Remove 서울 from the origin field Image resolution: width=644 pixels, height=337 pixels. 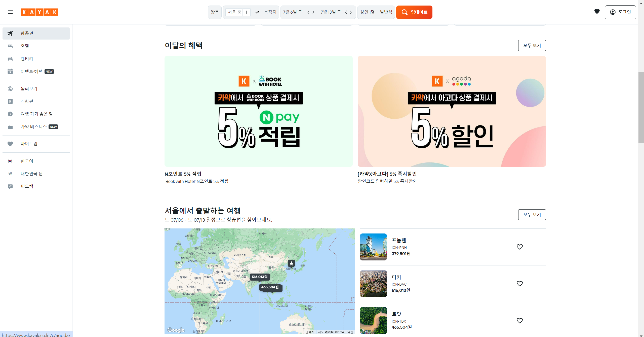239,12
